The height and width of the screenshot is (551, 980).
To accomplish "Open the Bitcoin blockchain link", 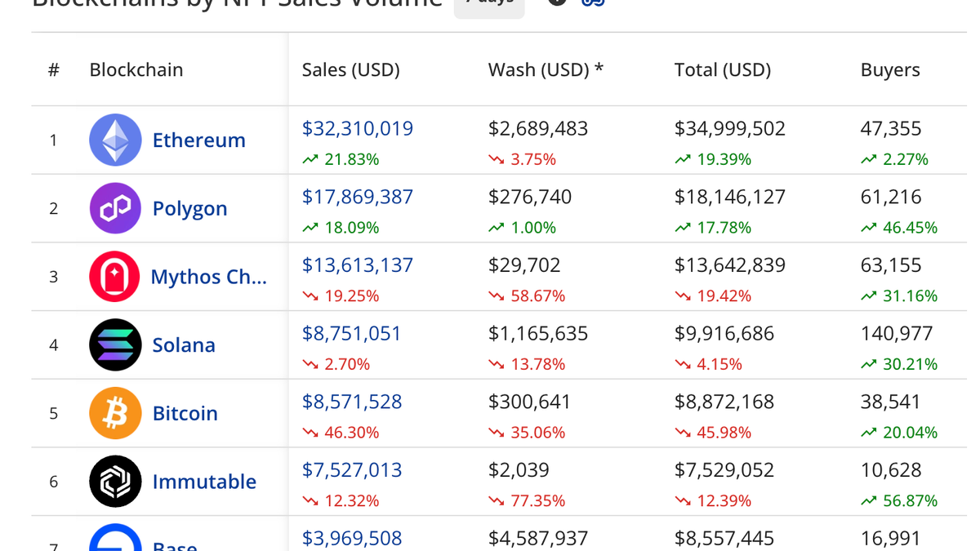I will [x=185, y=413].
